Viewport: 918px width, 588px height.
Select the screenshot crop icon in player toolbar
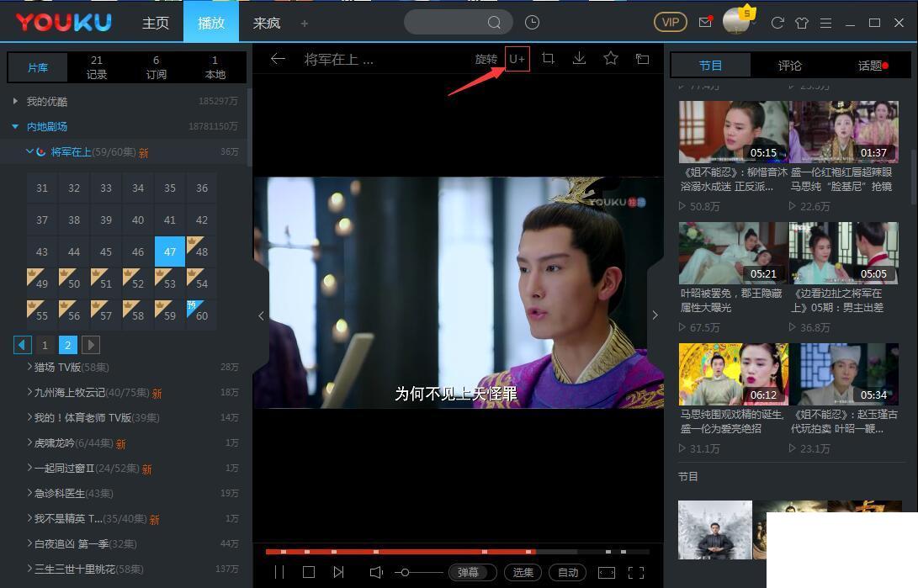tap(548, 58)
